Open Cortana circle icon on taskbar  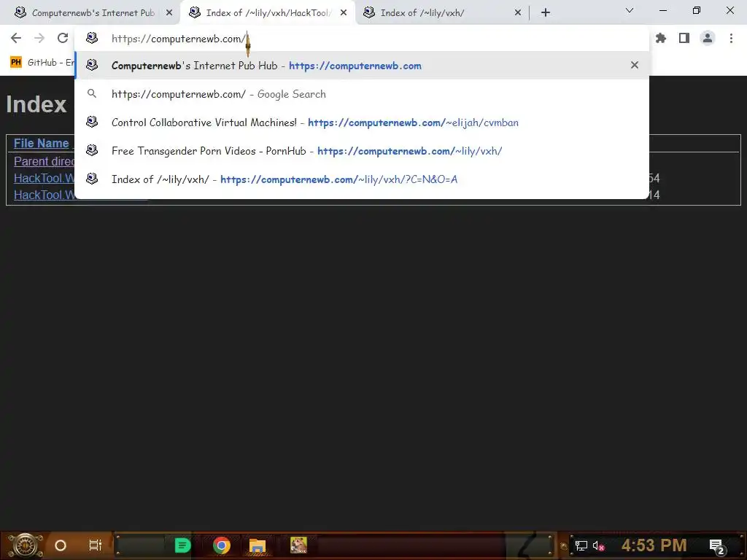pos(61,545)
